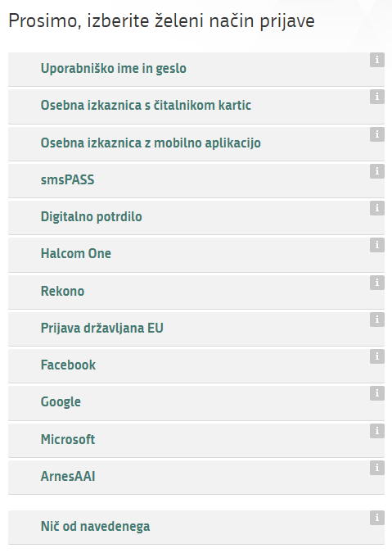Choose Uporabniško ime in geslo login
Screen dimensions: 392x553
click(x=196, y=70)
